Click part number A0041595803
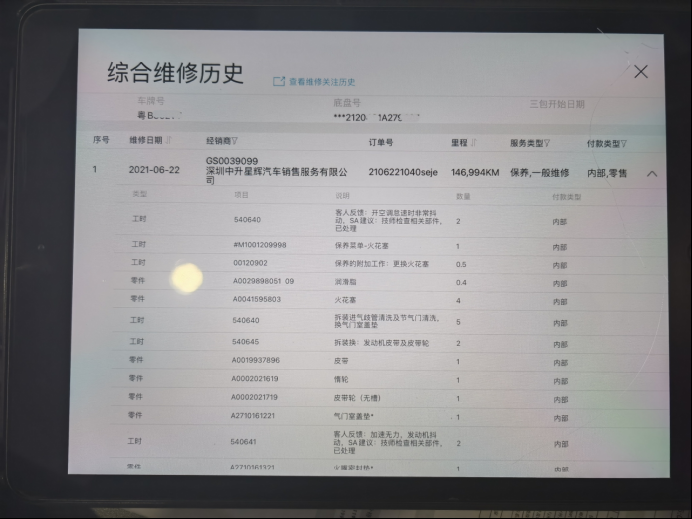692x519 pixels. pyautogui.click(x=257, y=299)
